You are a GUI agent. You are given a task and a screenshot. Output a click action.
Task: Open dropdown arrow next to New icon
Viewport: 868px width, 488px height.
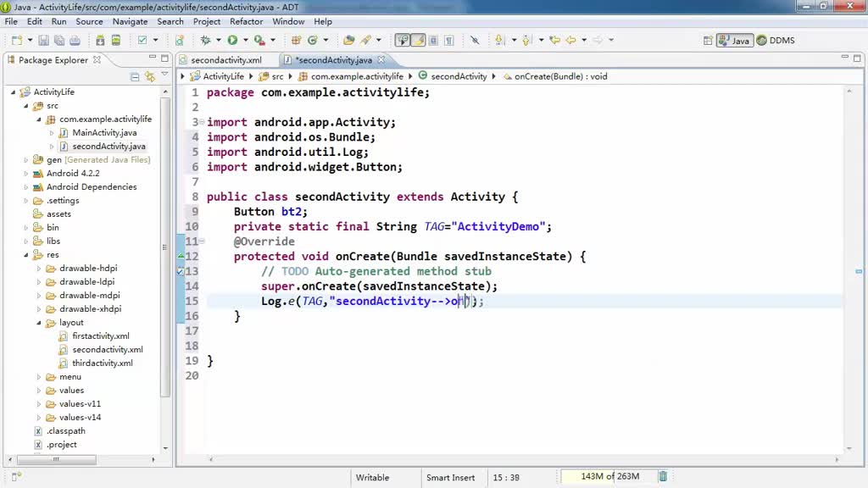[x=30, y=41]
